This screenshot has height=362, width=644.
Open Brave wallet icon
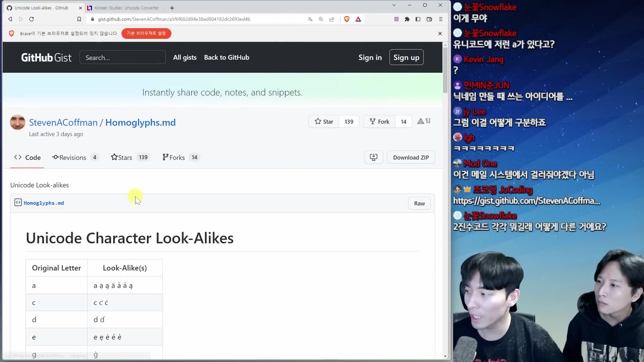pos(429,19)
